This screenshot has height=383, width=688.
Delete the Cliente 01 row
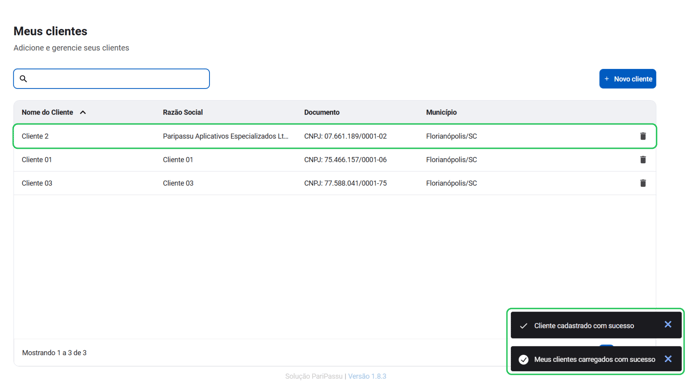pos(643,160)
